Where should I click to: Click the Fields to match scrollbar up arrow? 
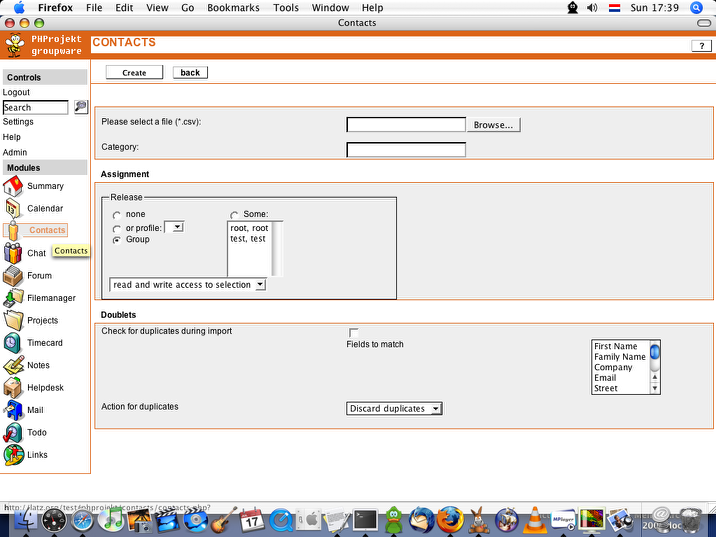point(655,378)
